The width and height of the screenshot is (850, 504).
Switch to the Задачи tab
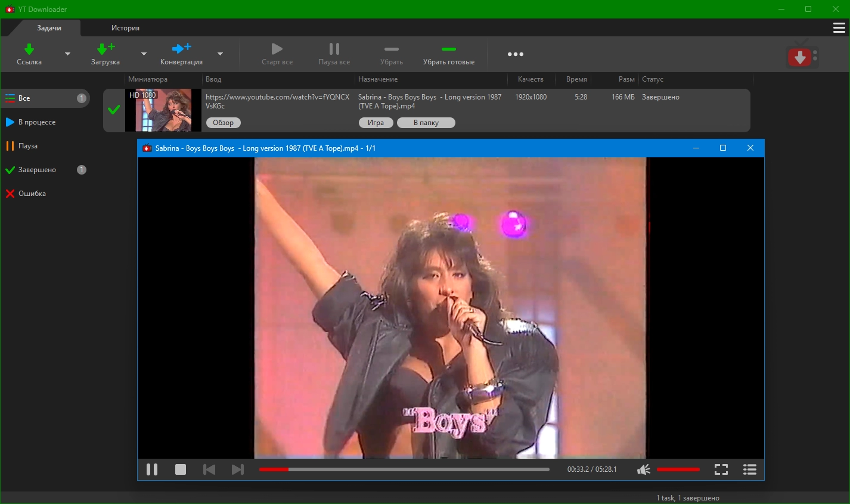pos(49,28)
